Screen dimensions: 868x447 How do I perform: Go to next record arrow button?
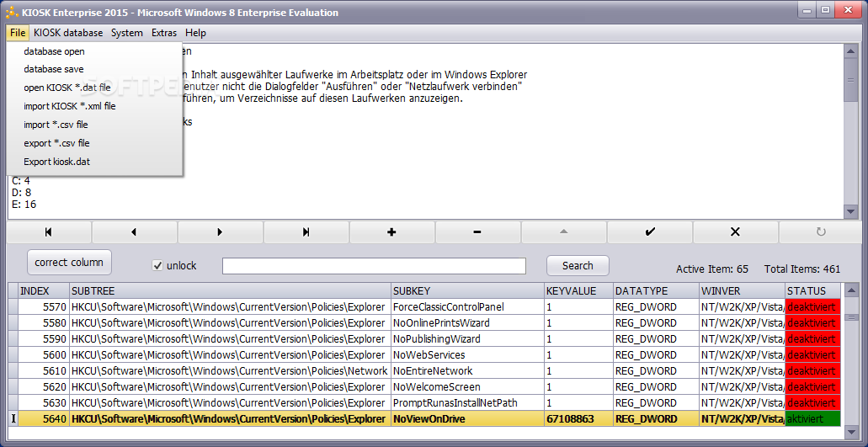[221, 232]
